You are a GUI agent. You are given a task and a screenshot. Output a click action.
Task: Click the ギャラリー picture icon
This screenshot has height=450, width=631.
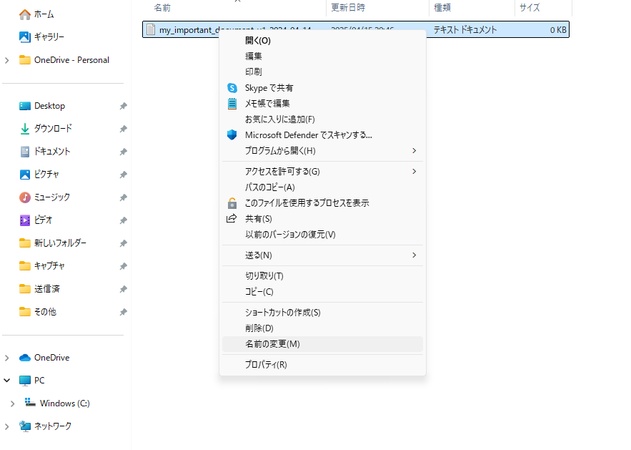(25, 37)
